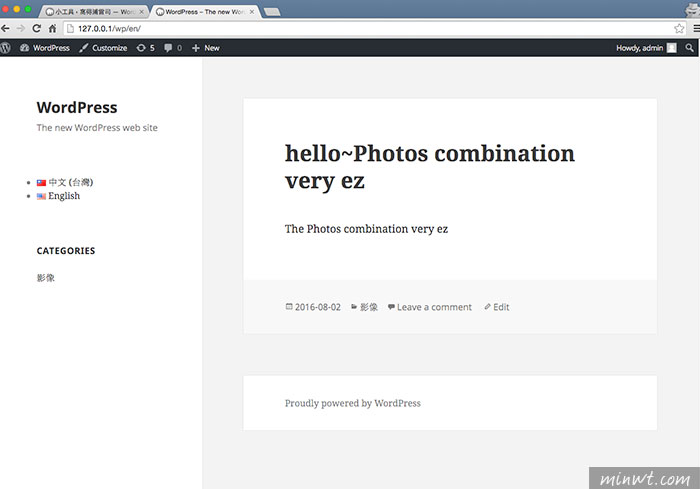This screenshot has height=489, width=700.
Task: Click the post excerpt text
Action: tap(367, 229)
